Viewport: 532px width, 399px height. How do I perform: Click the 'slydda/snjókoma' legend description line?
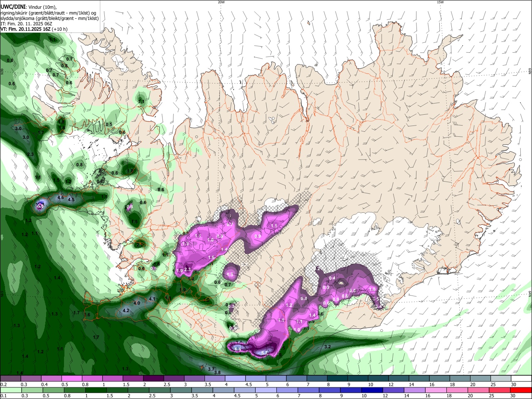50,18
